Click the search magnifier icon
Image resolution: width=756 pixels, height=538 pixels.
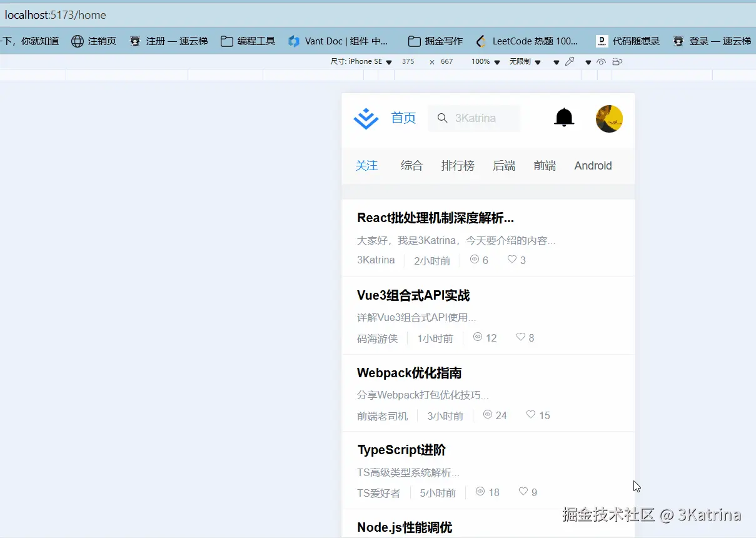(442, 118)
